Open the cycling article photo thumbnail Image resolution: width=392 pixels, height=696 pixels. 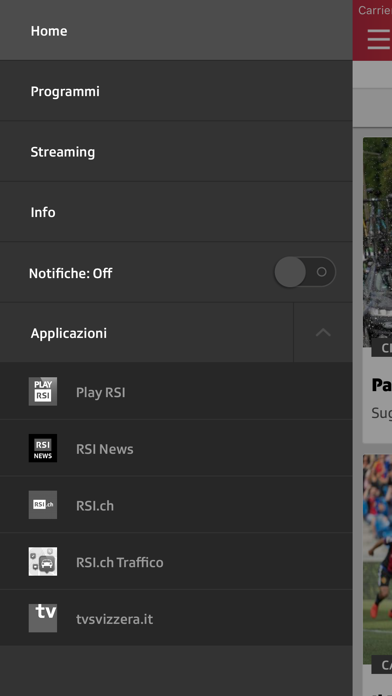[377, 242]
